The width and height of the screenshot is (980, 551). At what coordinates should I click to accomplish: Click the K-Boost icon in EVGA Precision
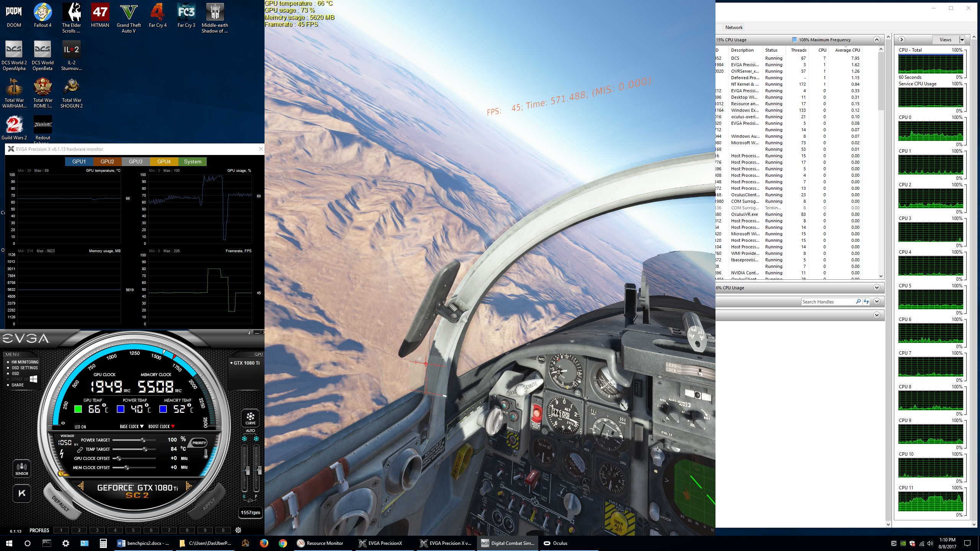[22, 493]
